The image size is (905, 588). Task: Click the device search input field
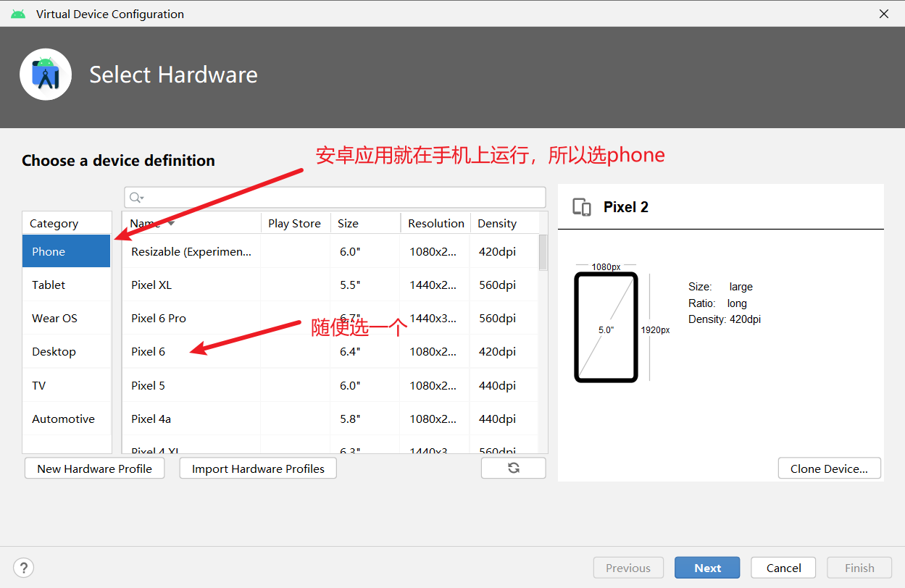[x=335, y=198]
